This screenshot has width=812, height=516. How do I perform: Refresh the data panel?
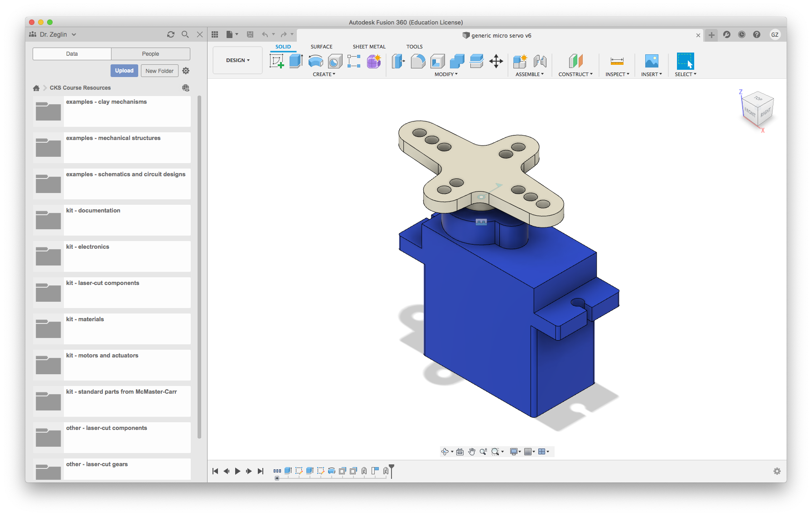pos(171,34)
